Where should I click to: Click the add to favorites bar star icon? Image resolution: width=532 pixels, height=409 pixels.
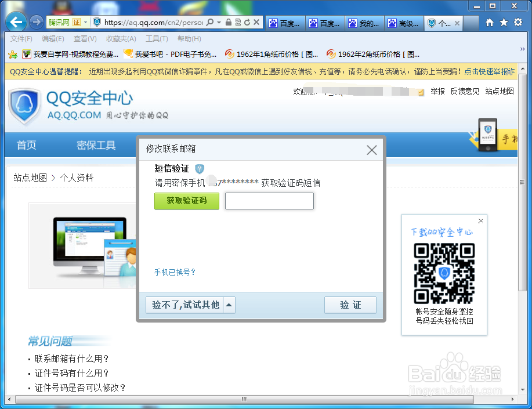pos(13,55)
